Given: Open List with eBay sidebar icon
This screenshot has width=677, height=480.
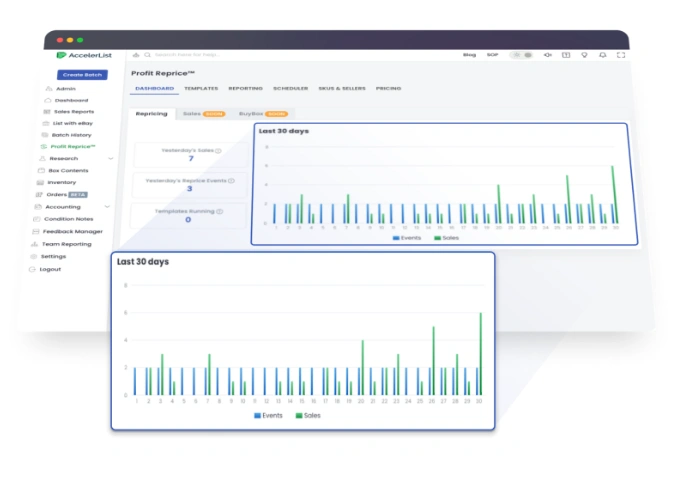Looking at the screenshot, I should tap(45, 123).
